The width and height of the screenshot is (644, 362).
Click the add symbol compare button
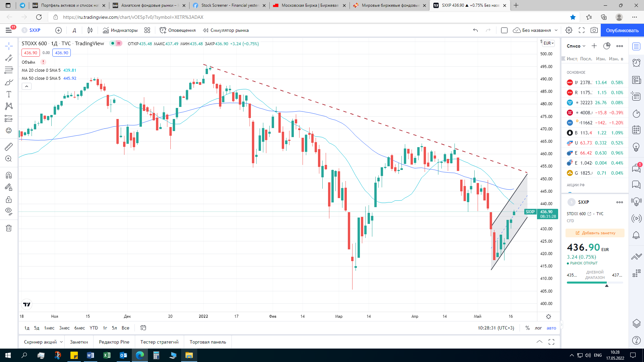pyautogui.click(x=58, y=30)
